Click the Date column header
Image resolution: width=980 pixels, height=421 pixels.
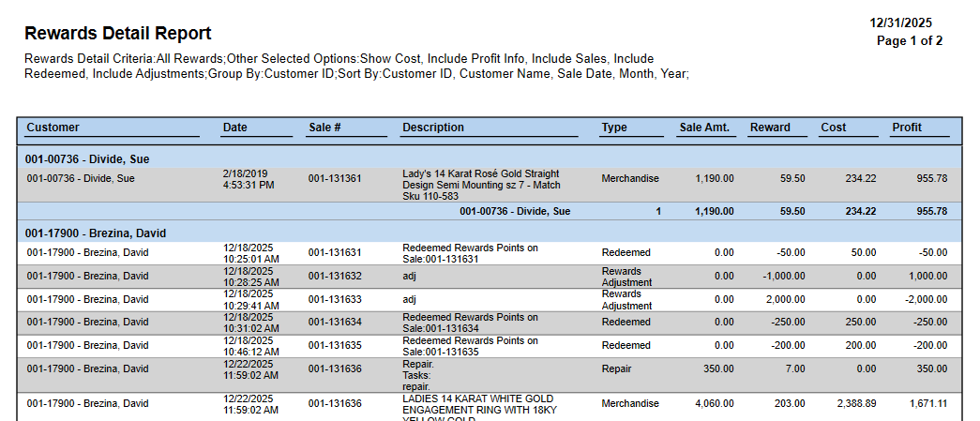pyautogui.click(x=234, y=128)
